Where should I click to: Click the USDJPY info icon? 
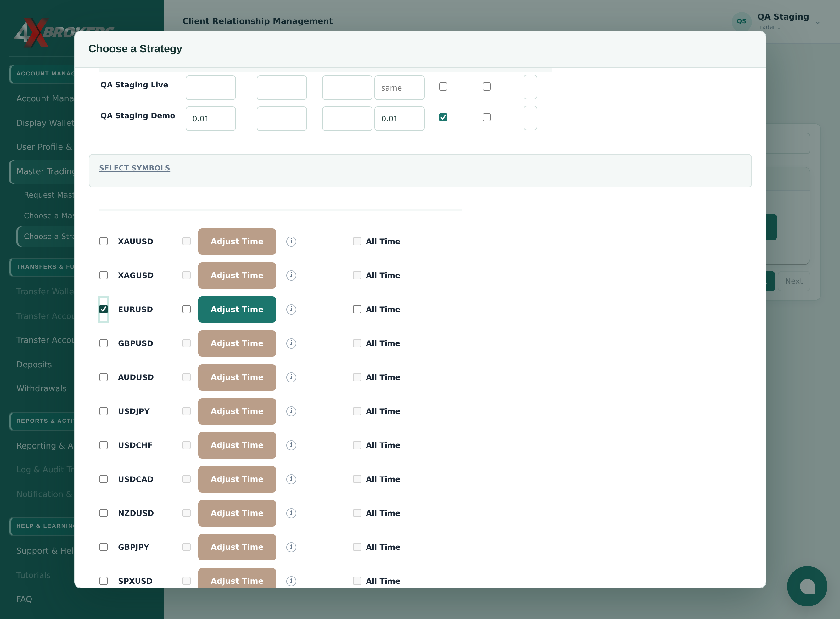pyautogui.click(x=291, y=411)
